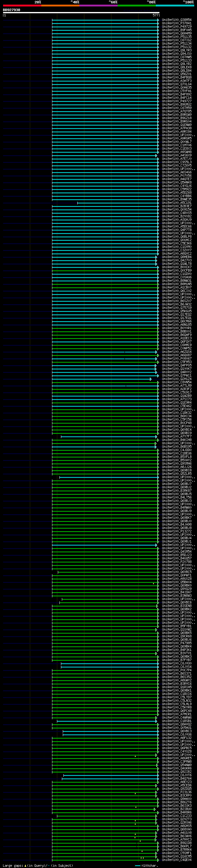This screenshot has height=868, width=197.
Task: Click the shortened cyan bar for UniRef100_Q2H1Z4
Action: [x=102, y=379]
